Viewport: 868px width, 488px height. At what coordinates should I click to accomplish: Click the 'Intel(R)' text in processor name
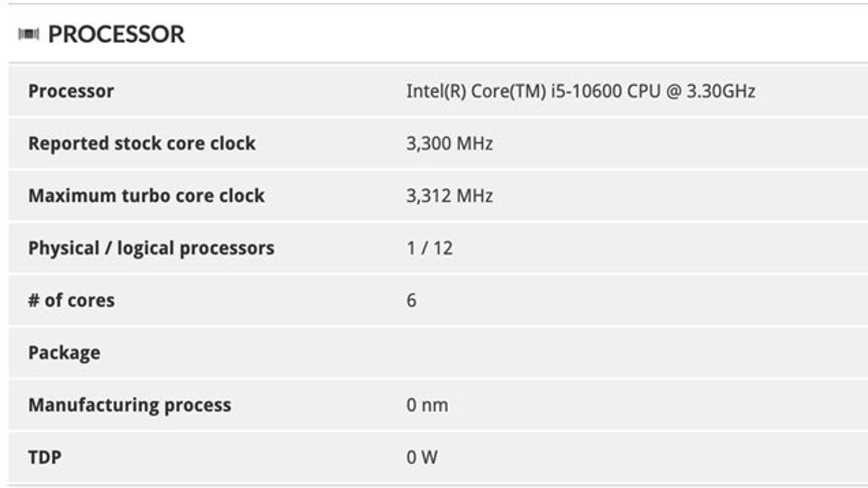coord(436,91)
